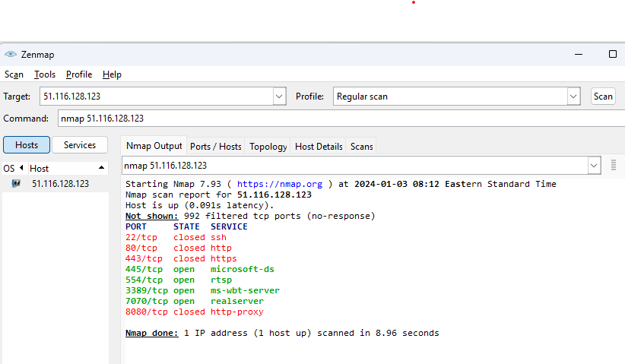Click the OS column header arrow
625x364 pixels.
tap(21, 168)
